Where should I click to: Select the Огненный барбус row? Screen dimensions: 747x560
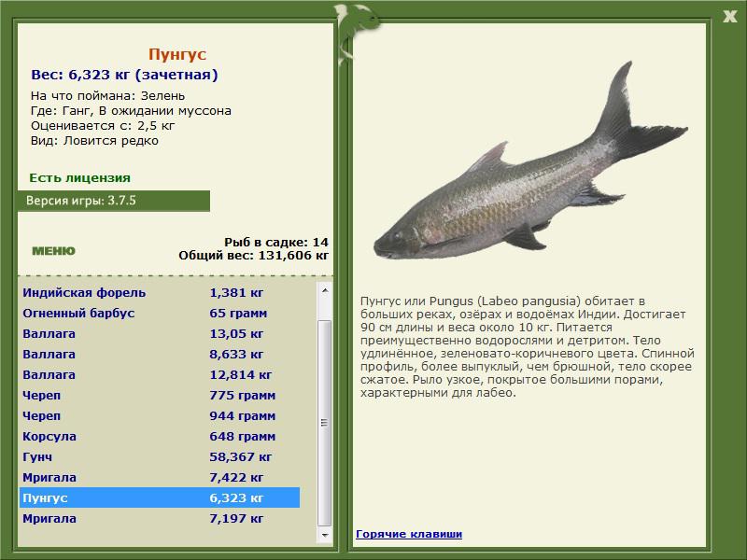pos(160,313)
